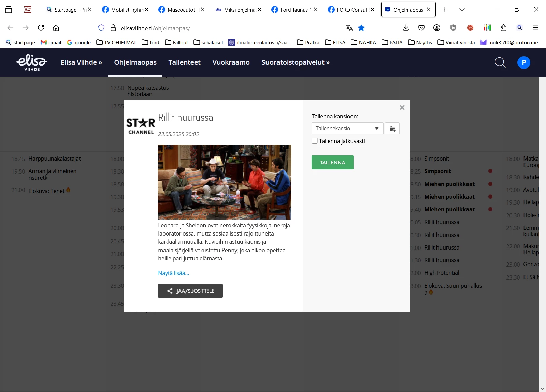546x392 pixels.
Task: Open the translate page icon
Action: click(349, 28)
